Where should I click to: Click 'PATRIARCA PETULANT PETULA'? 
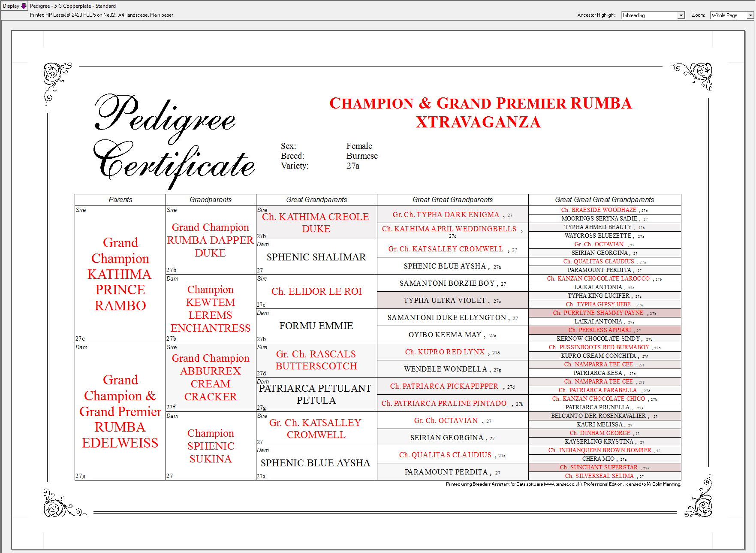tap(316, 394)
